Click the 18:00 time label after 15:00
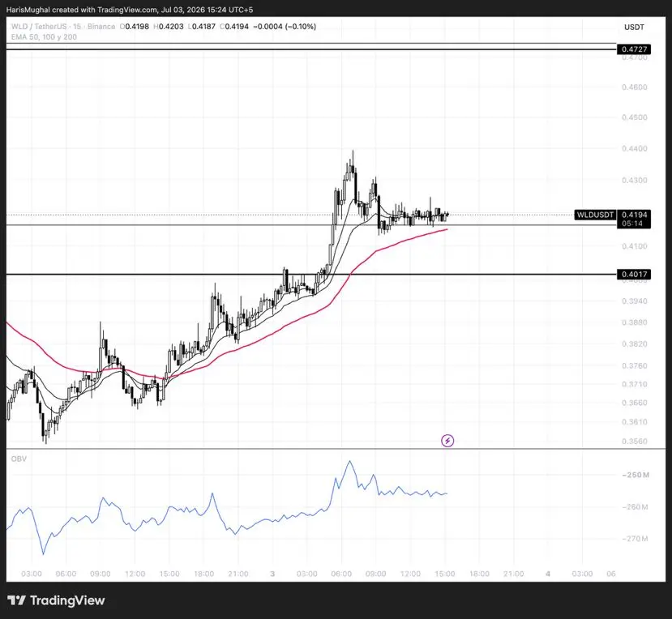 click(x=479, y=574)
